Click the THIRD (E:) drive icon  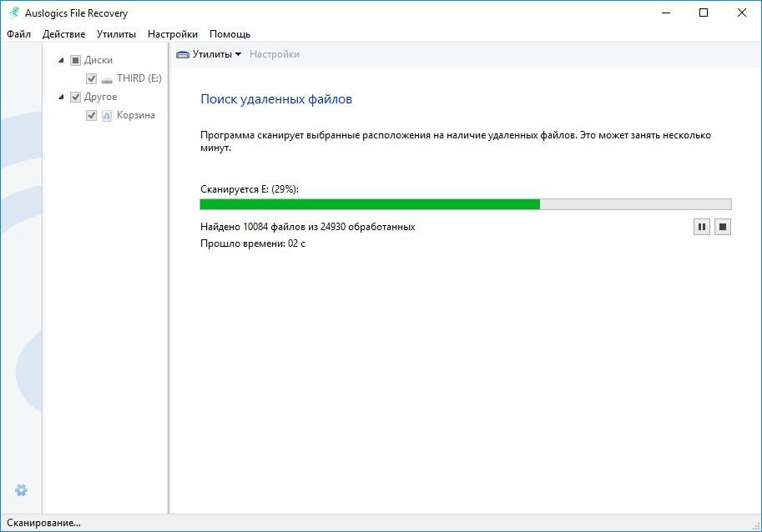click(107, 79)
